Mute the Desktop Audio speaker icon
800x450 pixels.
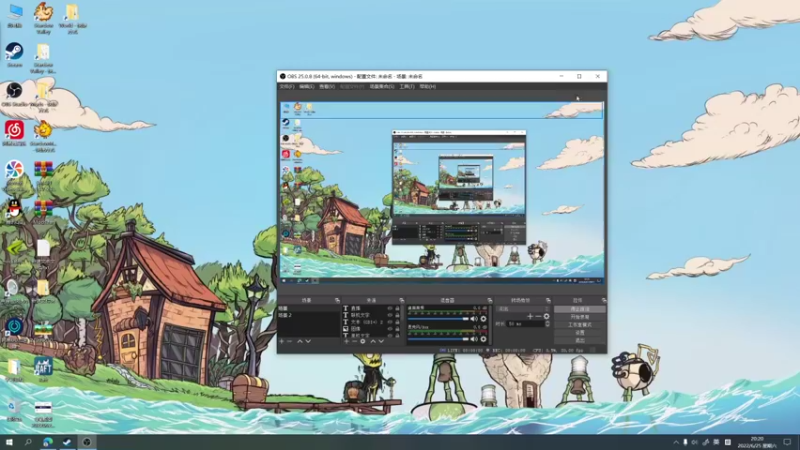(474, 319)
